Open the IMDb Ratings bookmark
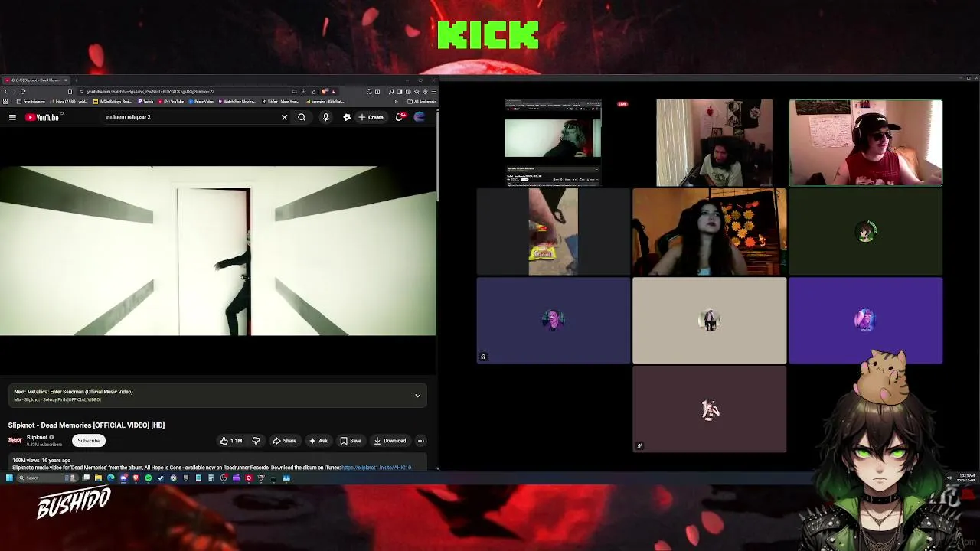Viewport: 980px width, 551px height. (113, 101)
